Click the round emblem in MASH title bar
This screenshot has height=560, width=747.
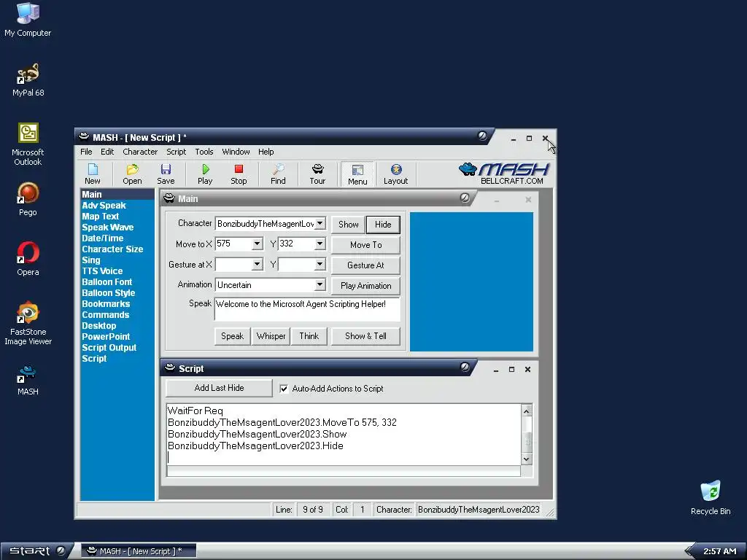point(482,136)
